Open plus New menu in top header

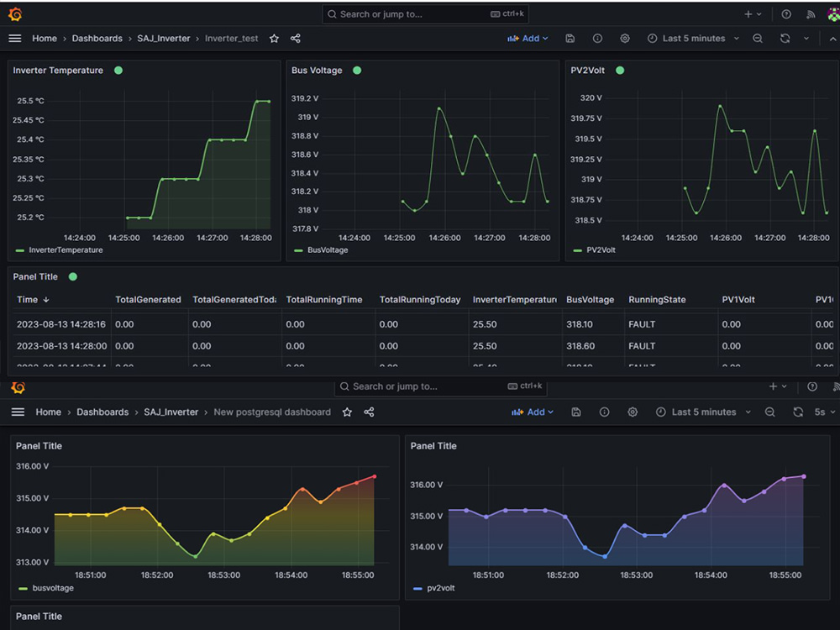[753, 14]
